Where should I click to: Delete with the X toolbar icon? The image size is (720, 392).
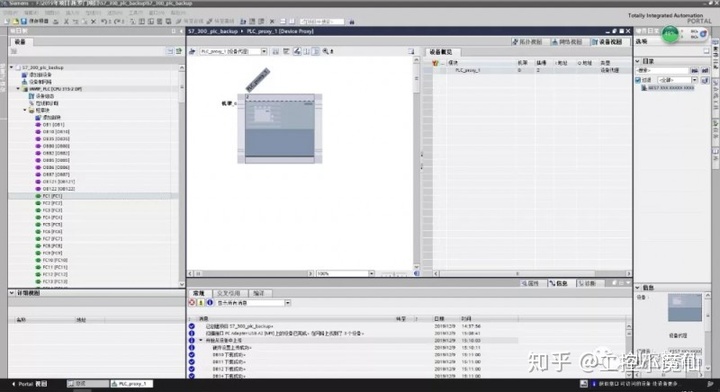94,22
